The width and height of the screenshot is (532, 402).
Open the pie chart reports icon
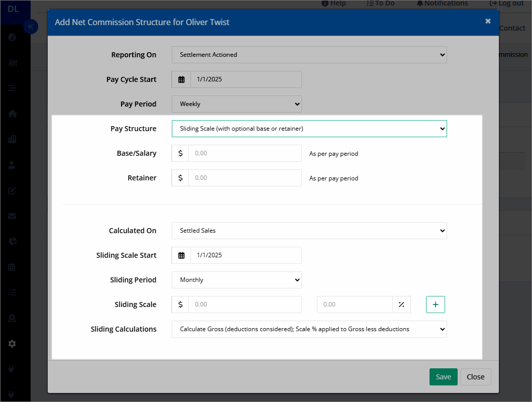click(x=12, y=242)
